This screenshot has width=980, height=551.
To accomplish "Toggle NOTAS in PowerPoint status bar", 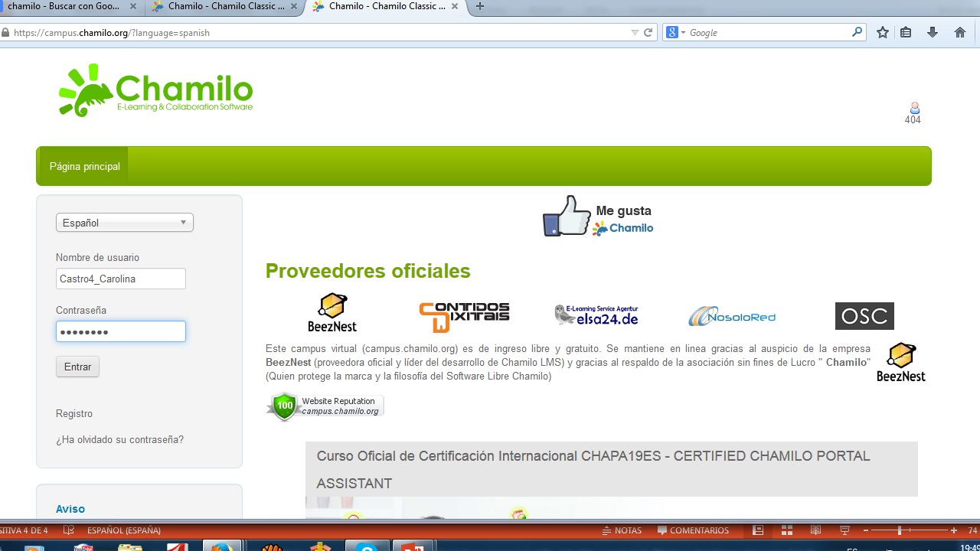I will tap(622, 530).
